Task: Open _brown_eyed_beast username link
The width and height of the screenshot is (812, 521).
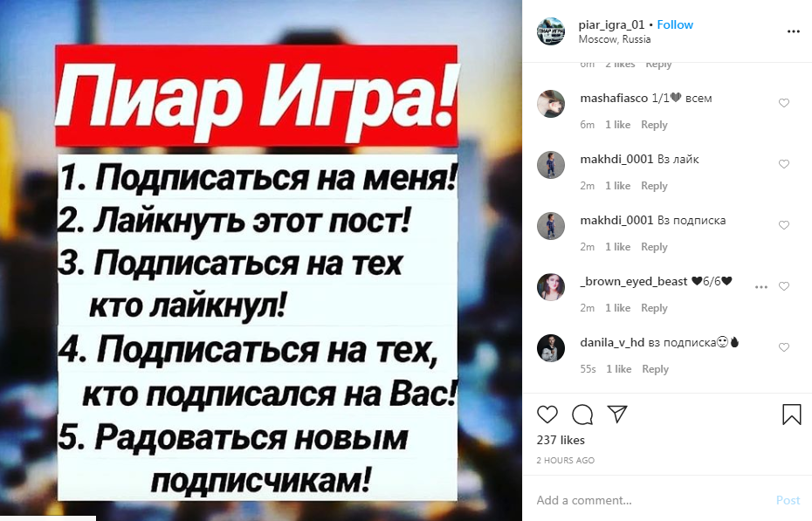Action: click(633, 282)
